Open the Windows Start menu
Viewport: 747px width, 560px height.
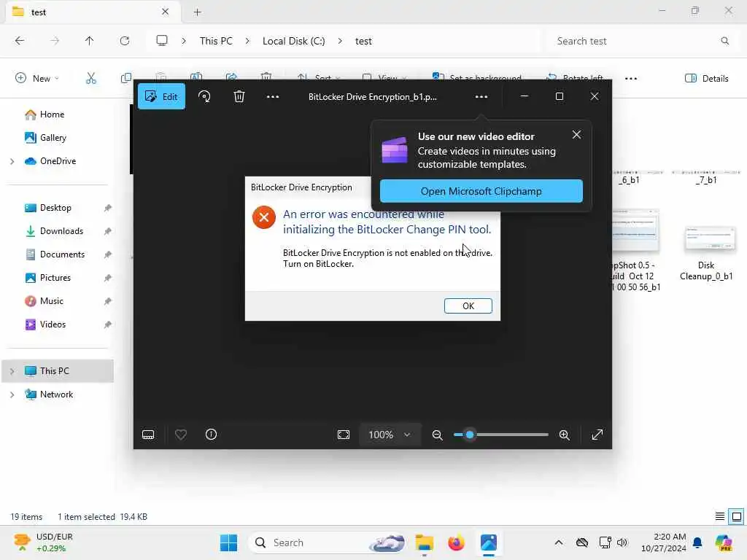228,542
